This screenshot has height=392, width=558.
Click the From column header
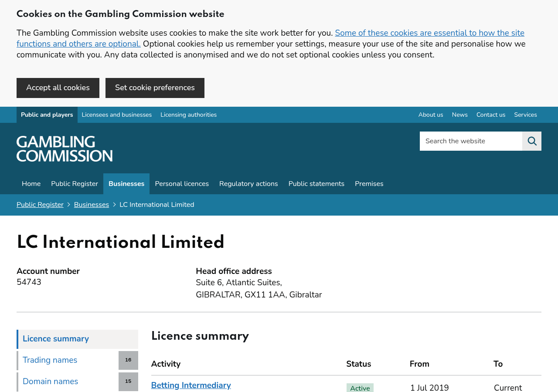pos(419,364)
